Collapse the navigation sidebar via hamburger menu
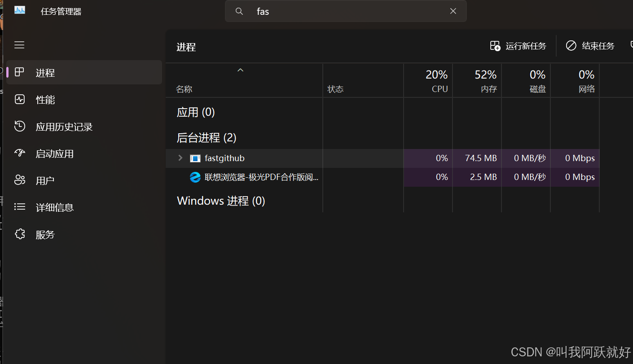633x364 pixels. coord(19,45)
